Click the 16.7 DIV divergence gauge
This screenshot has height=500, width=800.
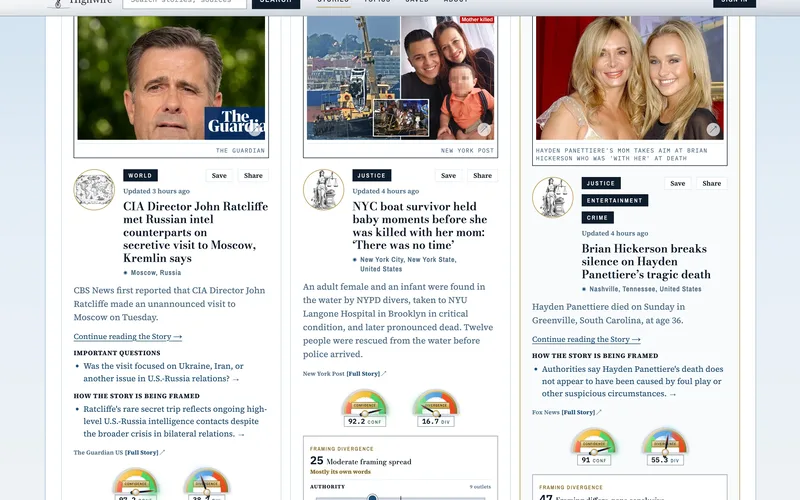point(436,408)
